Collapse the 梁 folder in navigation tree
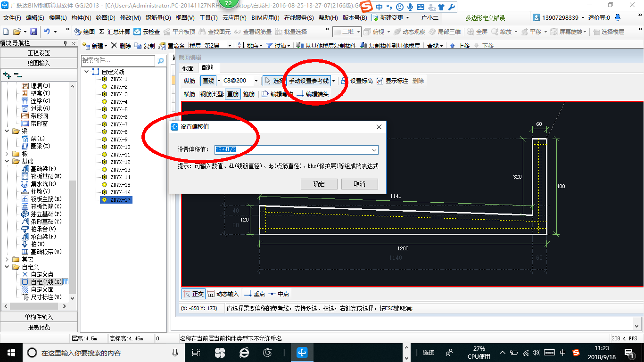644x362 pixels. (x=7, y=131)
